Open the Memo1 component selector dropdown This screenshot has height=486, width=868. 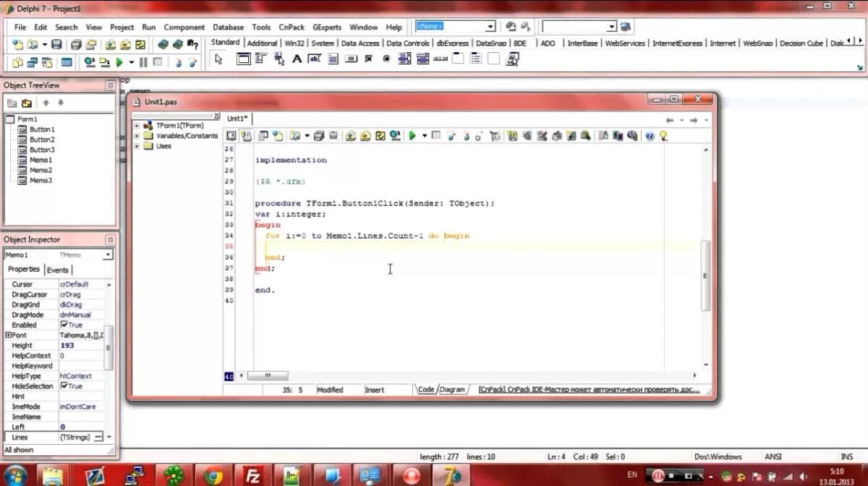coord(108,255)
